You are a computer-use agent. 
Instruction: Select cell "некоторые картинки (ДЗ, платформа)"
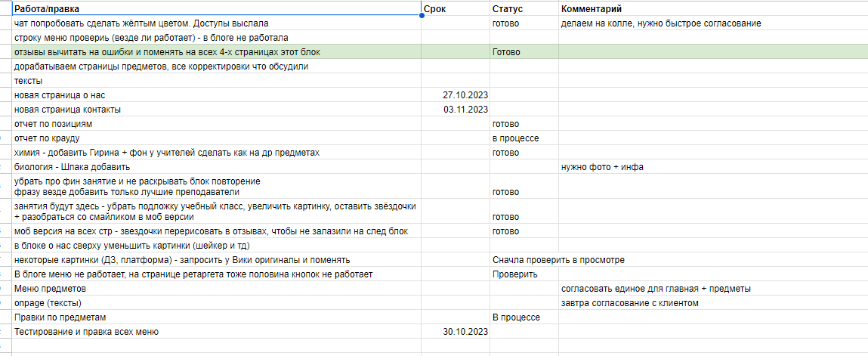217,260
